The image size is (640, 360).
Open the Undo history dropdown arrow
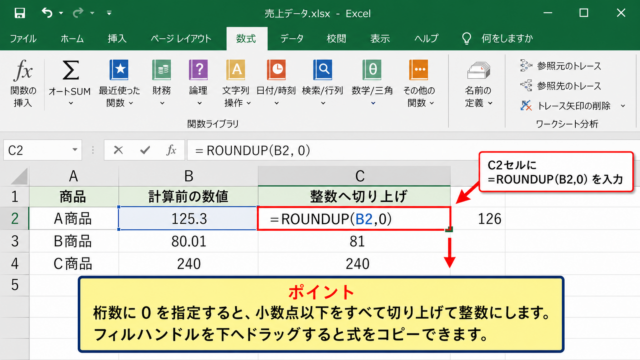[61, 13]
